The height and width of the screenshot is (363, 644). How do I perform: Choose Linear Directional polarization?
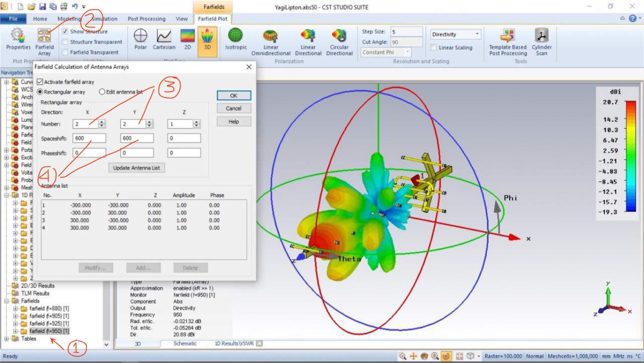(x=308, y=42)
